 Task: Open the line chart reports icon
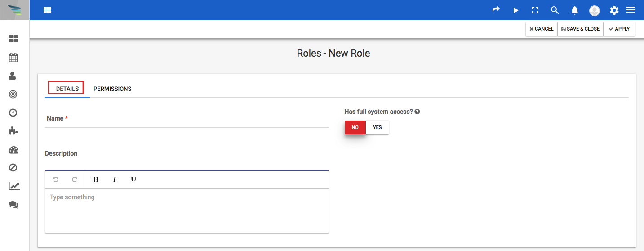click(x=14, y=186)
